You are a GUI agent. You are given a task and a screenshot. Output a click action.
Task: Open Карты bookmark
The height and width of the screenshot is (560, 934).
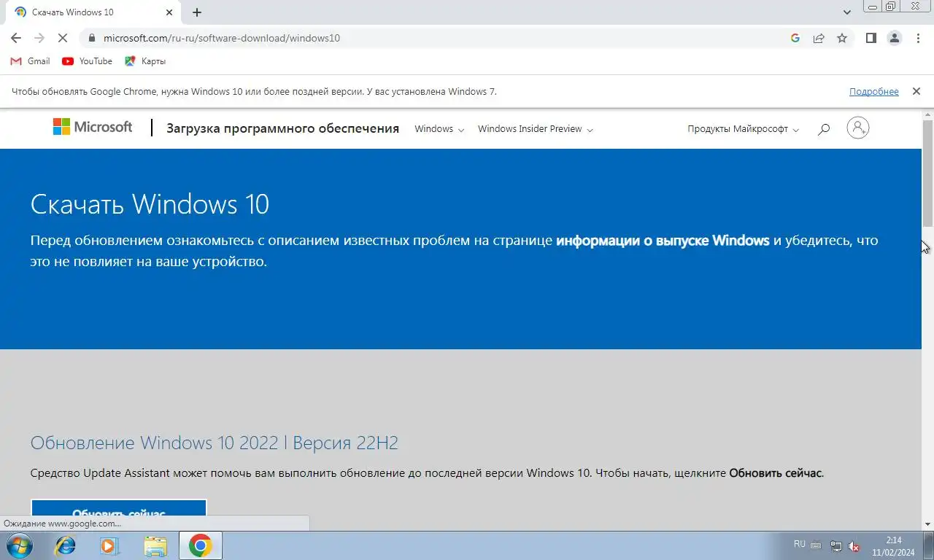tap(145, 61)
